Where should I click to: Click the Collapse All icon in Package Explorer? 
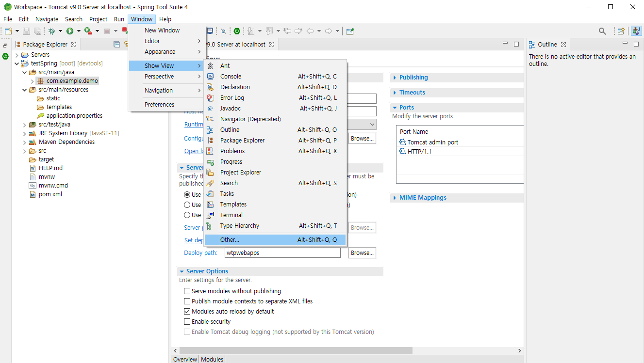[x=116, y=44]
